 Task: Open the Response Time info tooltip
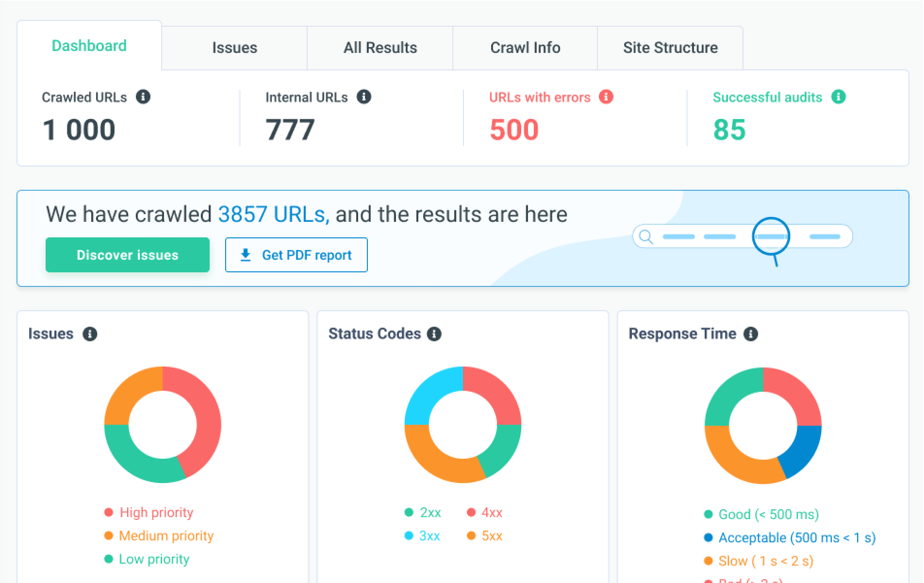751,333
